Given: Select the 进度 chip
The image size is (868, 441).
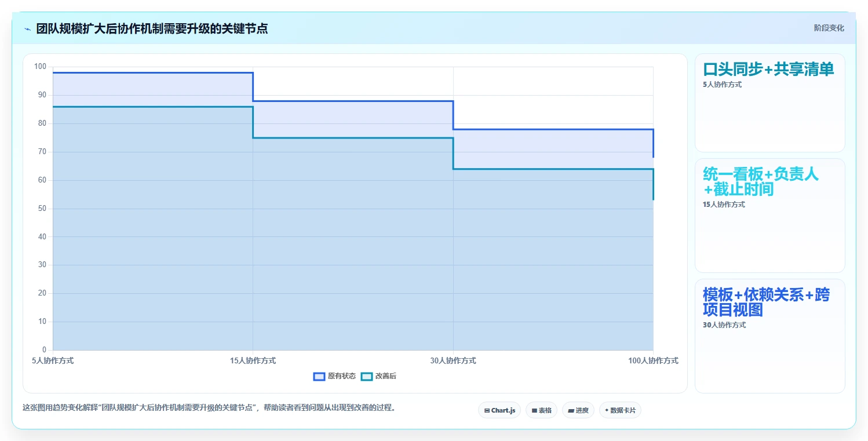Looking at the screenshot, I should [578, 410].
